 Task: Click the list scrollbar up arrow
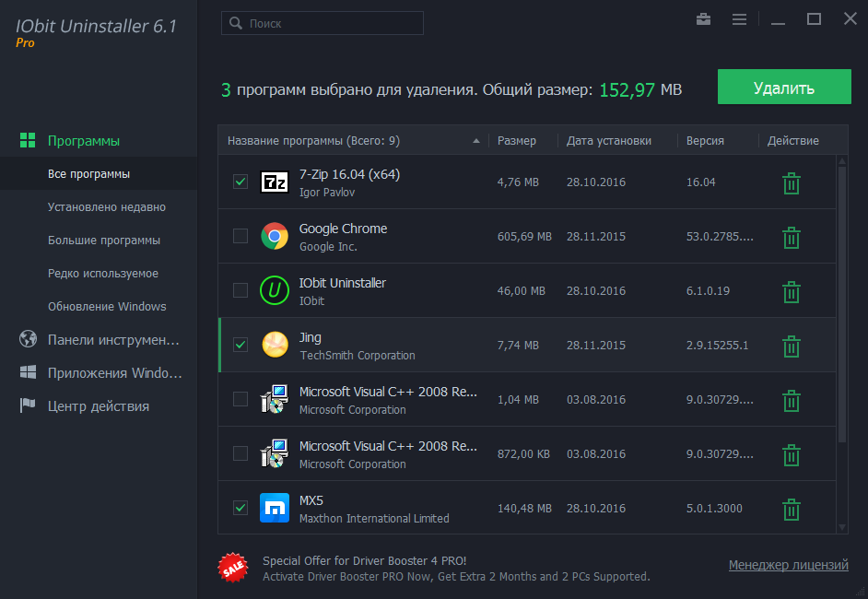pyautogui.click(x=842, y=161)
